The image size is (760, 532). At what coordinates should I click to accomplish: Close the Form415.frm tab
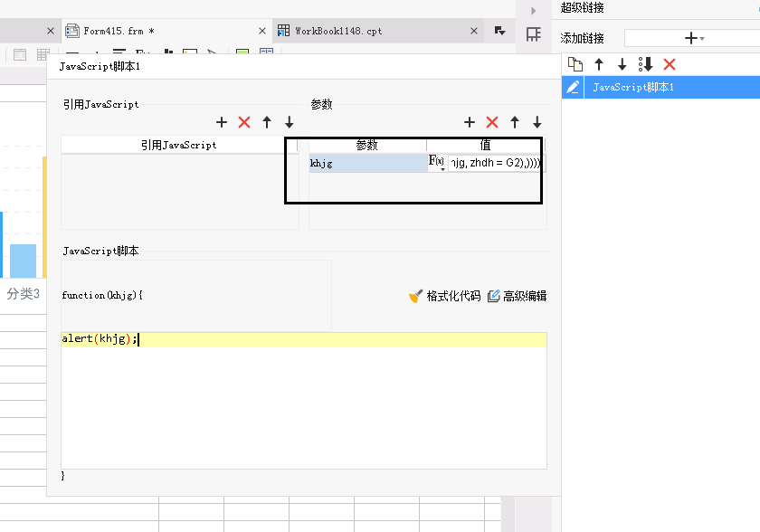click(x=262, y=31)
